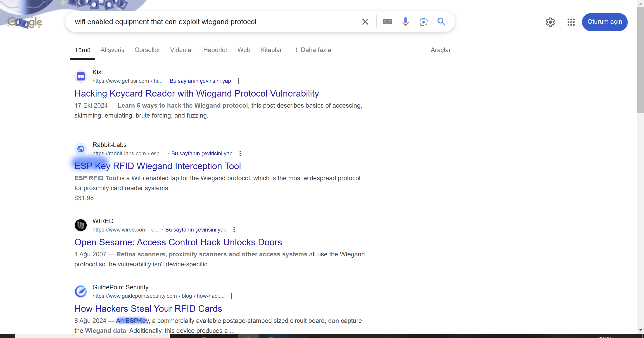Open ESP Key RFID Wiegand Interception Tool link

point(157,166)
